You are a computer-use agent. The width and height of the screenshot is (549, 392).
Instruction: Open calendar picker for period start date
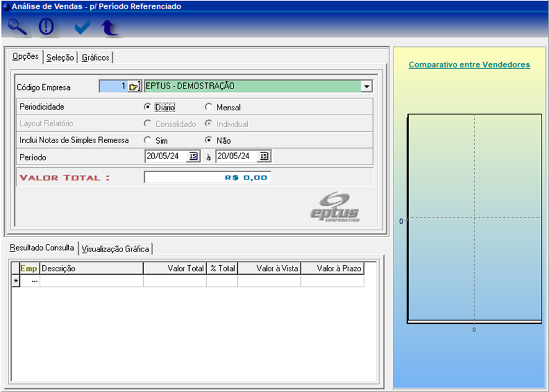click(193, 157)
